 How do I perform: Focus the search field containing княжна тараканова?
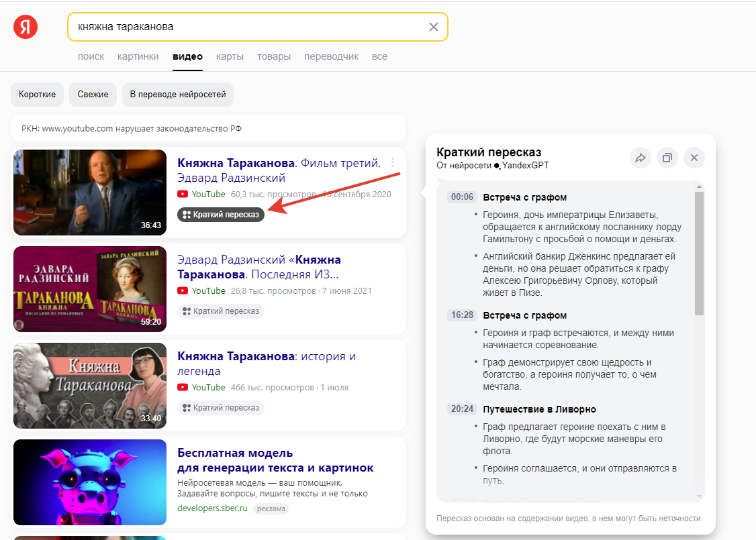click(257, 27)
